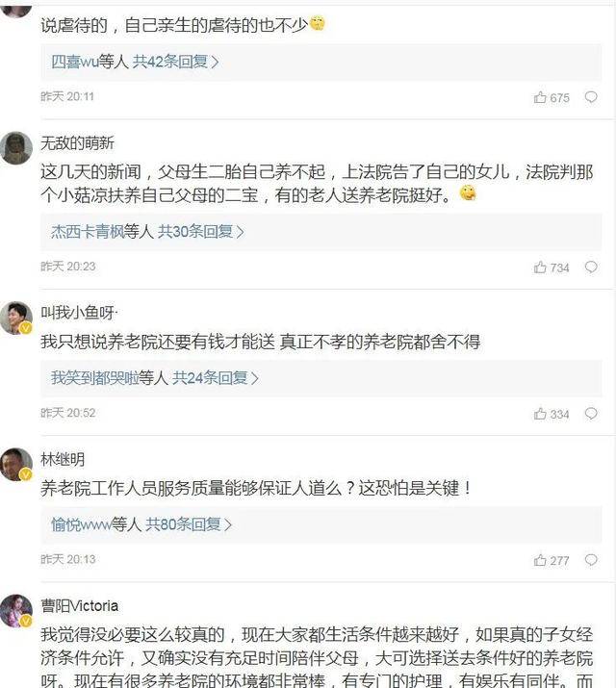Viewport: 616px width, 688px height.
Task: Like 叫我小鱼呀's comment with 334 likes
Action: 540,414
